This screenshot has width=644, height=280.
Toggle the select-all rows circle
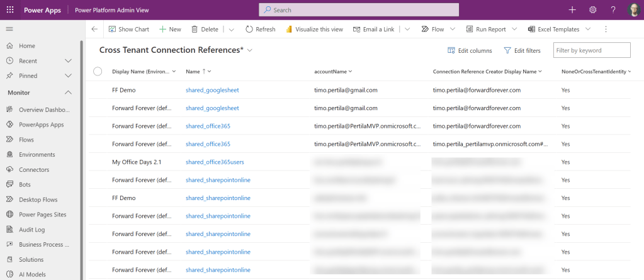[x=98, y=72]
